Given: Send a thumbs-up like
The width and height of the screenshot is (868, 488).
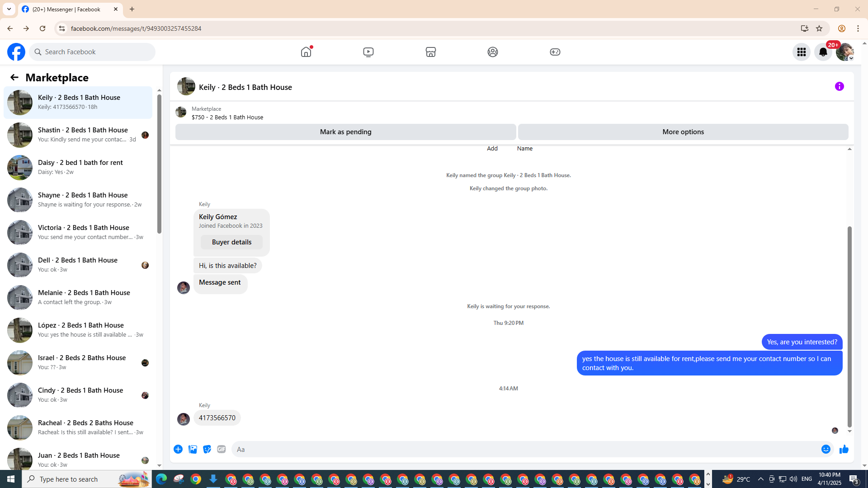Looking at the screenshot, I should point(844,449).
